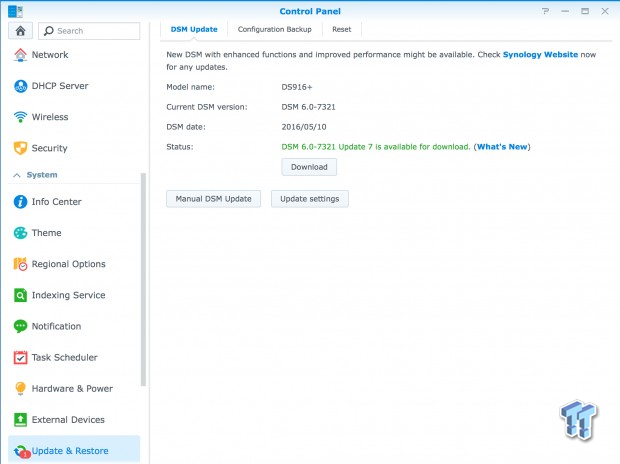Viewport: 620px width, 464px height.
Task: Select the Indexing Service label
Action: (x=68, y=295)
